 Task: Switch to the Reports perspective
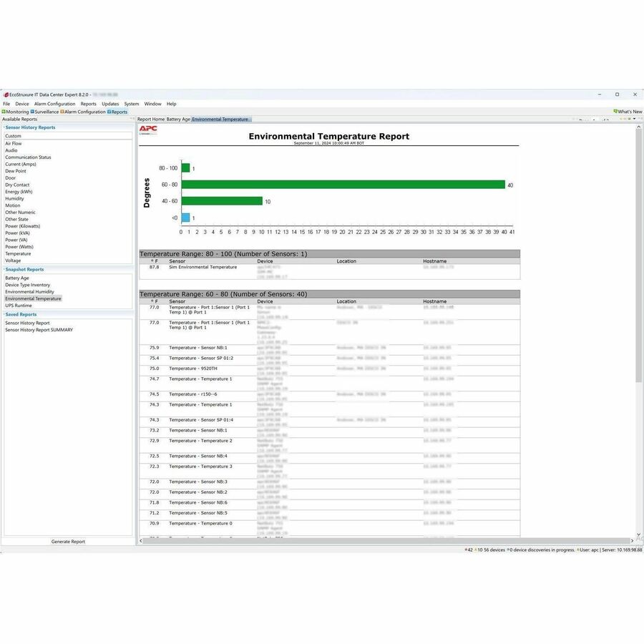click(117, 112)
